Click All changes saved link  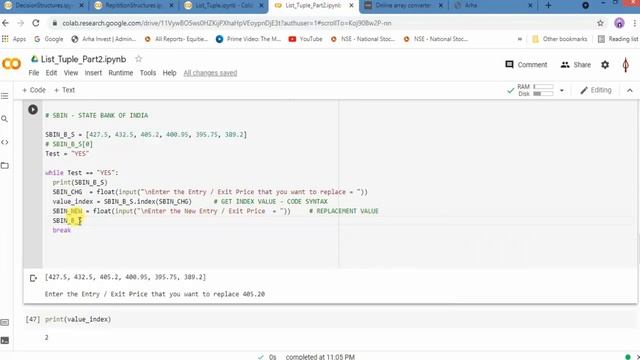point(210,73)
